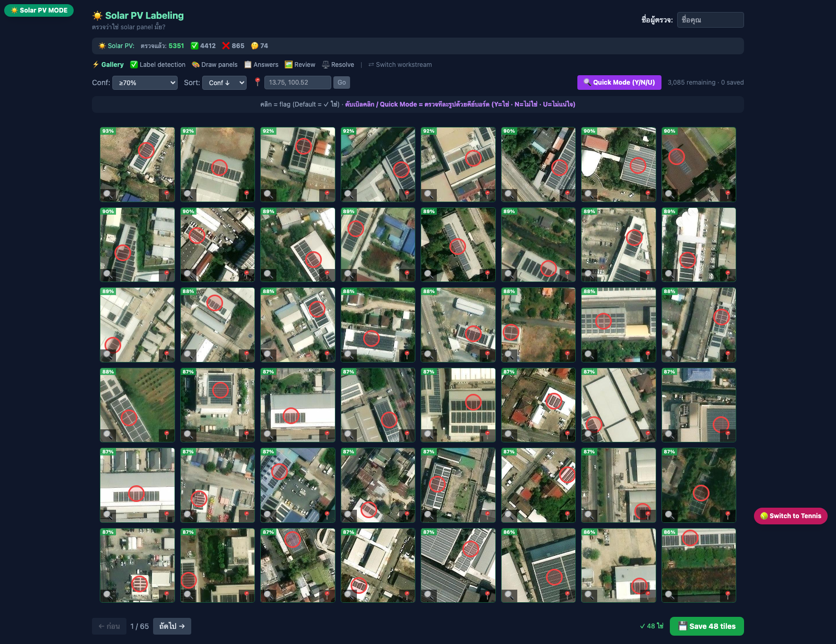Flag fourth row's last tile image
Screen dimensions: 836x644
tap(699, 405)
